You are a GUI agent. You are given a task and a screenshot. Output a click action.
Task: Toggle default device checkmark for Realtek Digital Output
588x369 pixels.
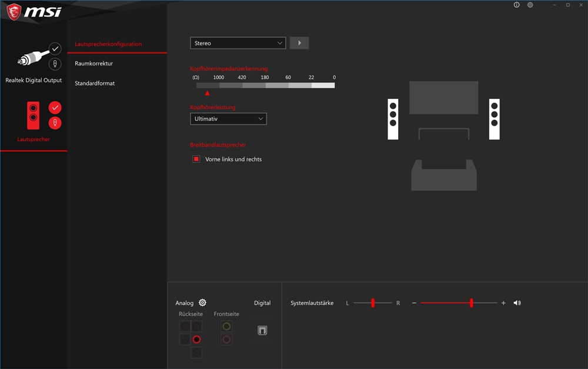(x=55, y=48)
